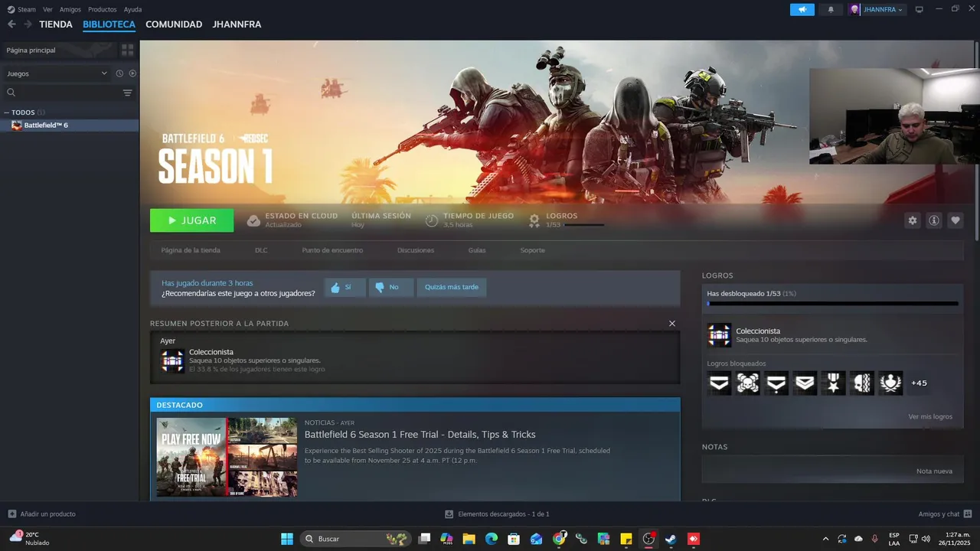Open the Free Trial news thumbnail
The image size is (980, 551).
tap(227, 457)
